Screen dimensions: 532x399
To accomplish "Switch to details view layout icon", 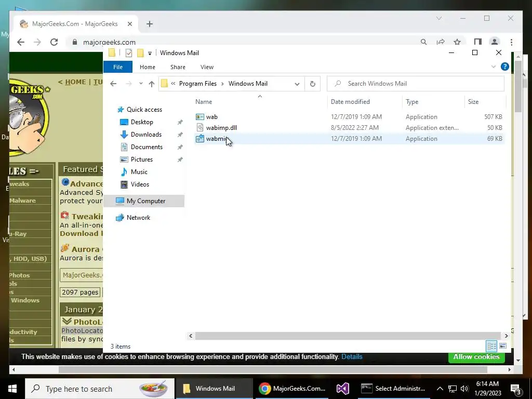I will [x=491, y=346].
